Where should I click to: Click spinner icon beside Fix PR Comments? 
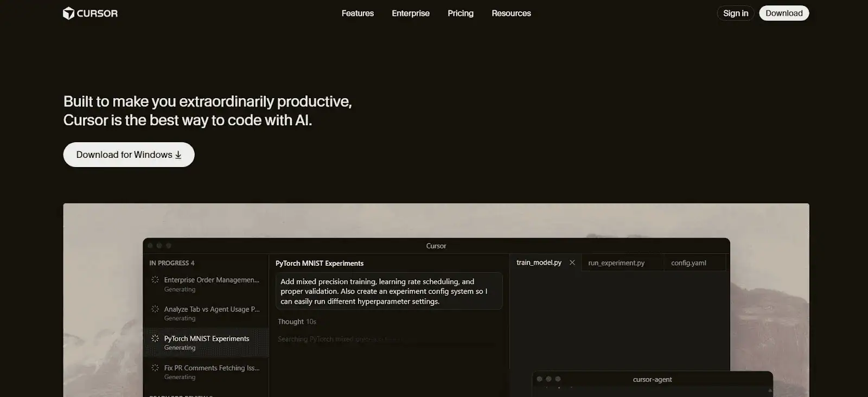tap(155, 368)
